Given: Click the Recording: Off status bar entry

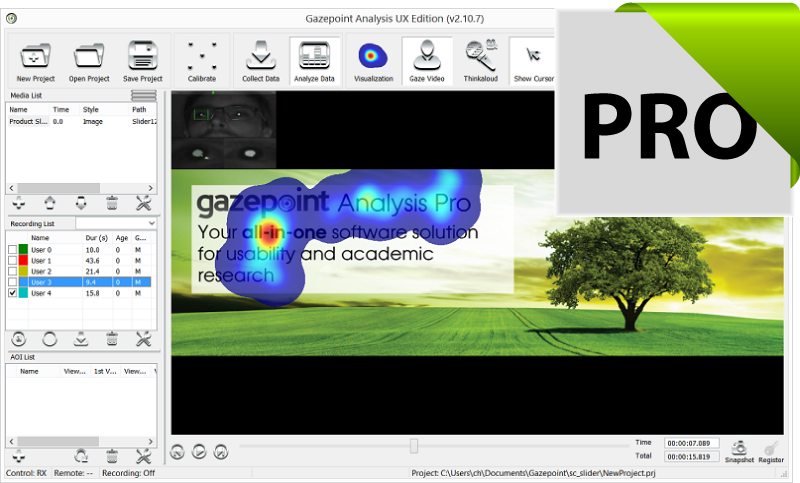Looking at the screenshot, I should [x=129, y=473].
